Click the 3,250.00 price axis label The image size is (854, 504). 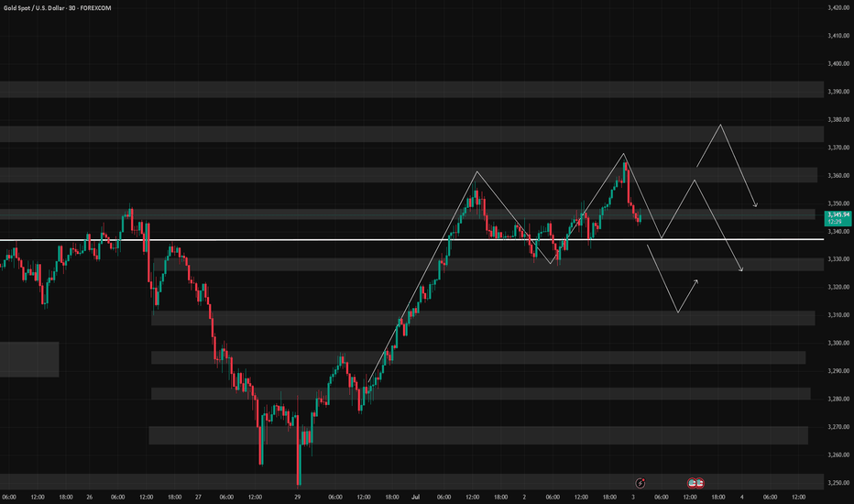coord(838,483)
